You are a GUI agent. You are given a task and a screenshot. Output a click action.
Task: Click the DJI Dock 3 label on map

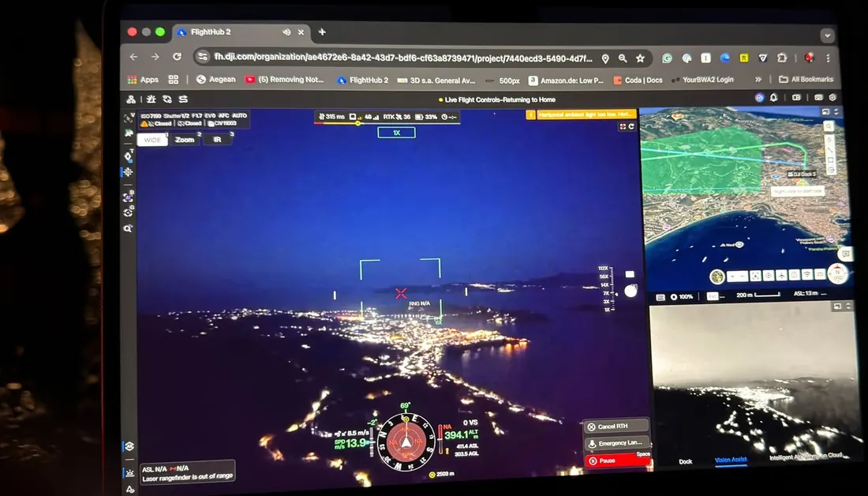(802, 174)
